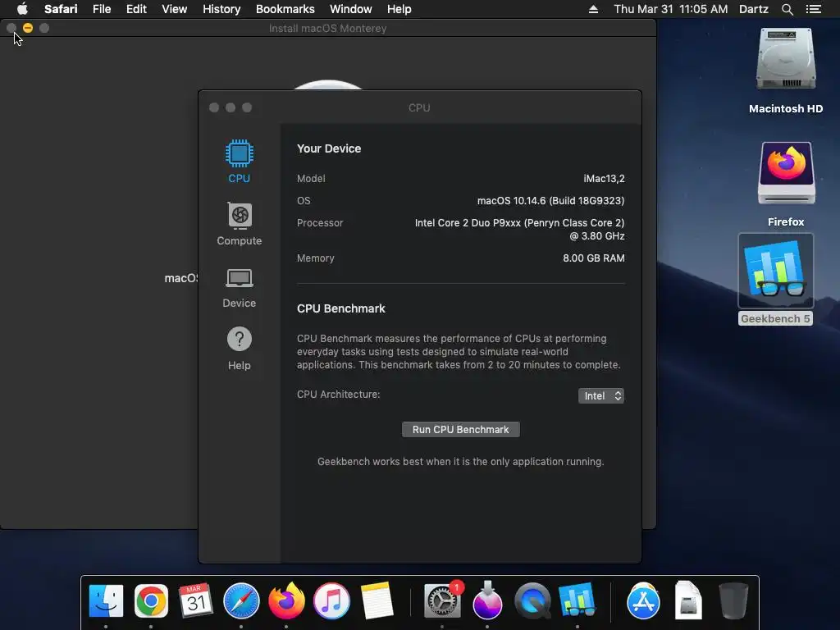Open Notes from the Dock
The image size is (840, 630).
point(377,600)
